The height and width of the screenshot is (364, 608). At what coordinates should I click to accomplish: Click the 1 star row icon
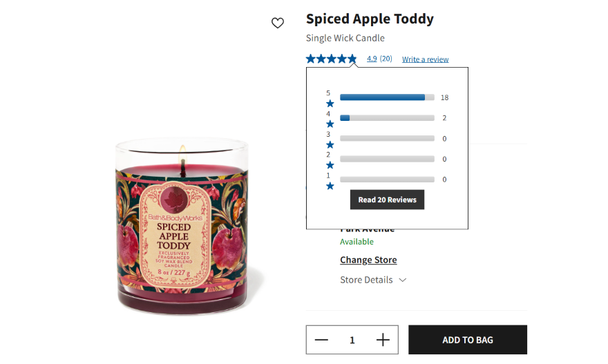(x=330, y=186)
